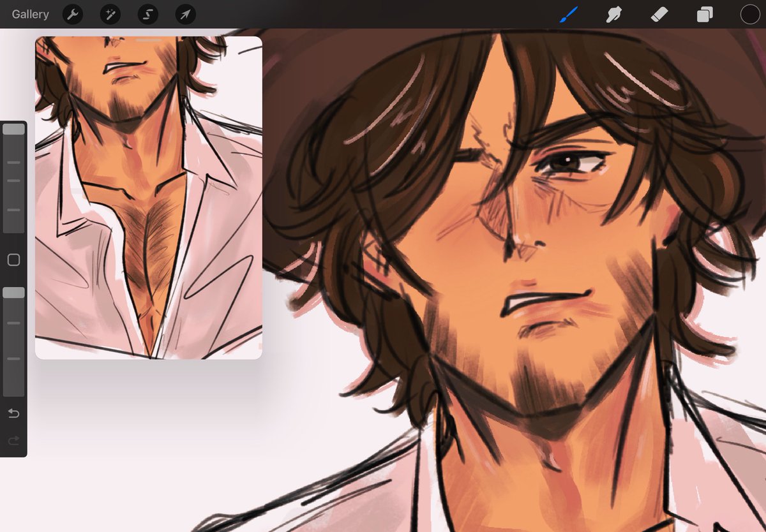The image size is (766, 532).
Task: Tap the active blue Brush tool
Action: [567, 14]
